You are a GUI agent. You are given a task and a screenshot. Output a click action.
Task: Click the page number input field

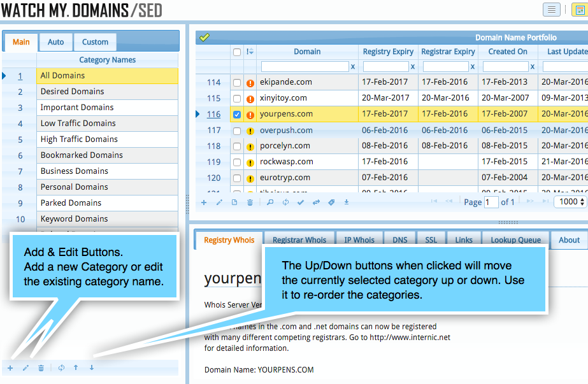(491, 203)
